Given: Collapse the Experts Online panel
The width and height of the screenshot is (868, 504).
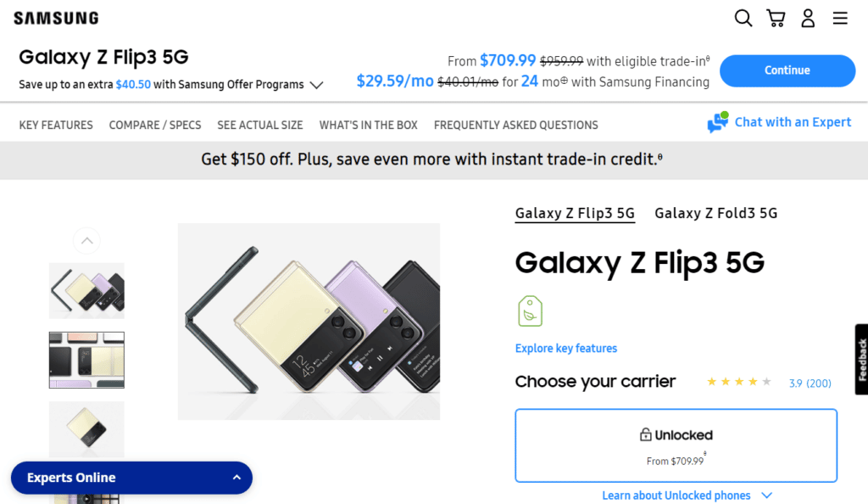Looking at the screenshot, I should tap(236, 478).
